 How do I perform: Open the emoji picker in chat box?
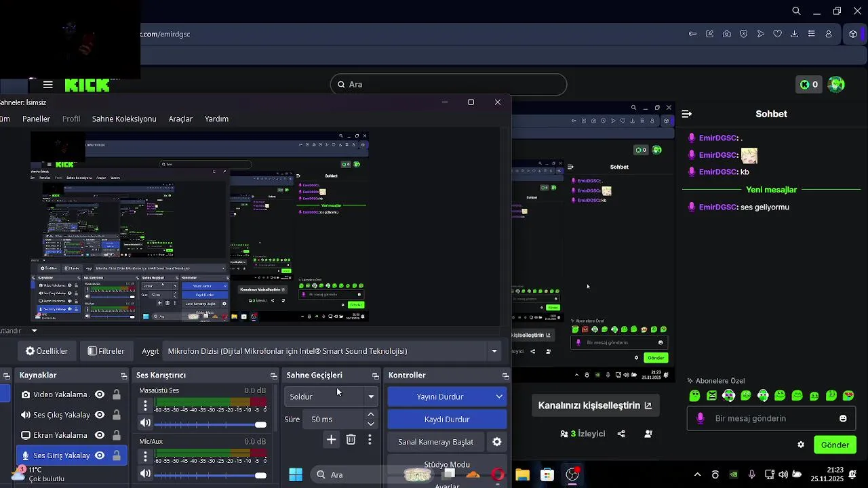pyautogui.click(x=843, y=418)
